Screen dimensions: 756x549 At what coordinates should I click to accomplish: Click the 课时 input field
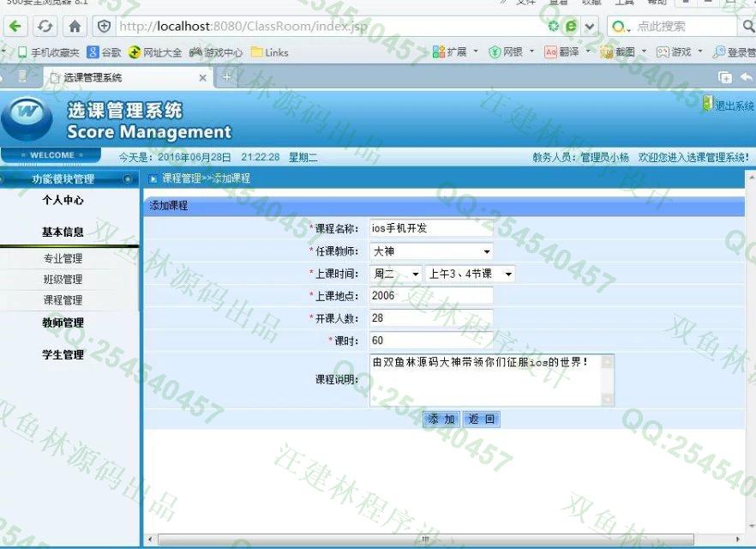[431, 341]
